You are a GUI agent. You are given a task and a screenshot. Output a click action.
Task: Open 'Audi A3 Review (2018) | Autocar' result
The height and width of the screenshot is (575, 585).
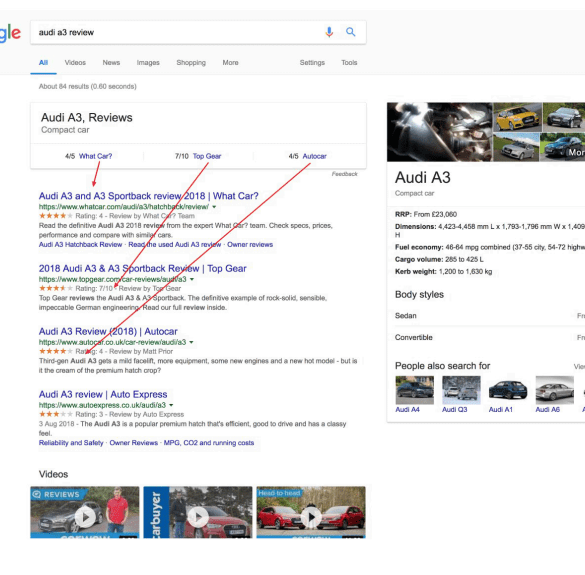108,331
